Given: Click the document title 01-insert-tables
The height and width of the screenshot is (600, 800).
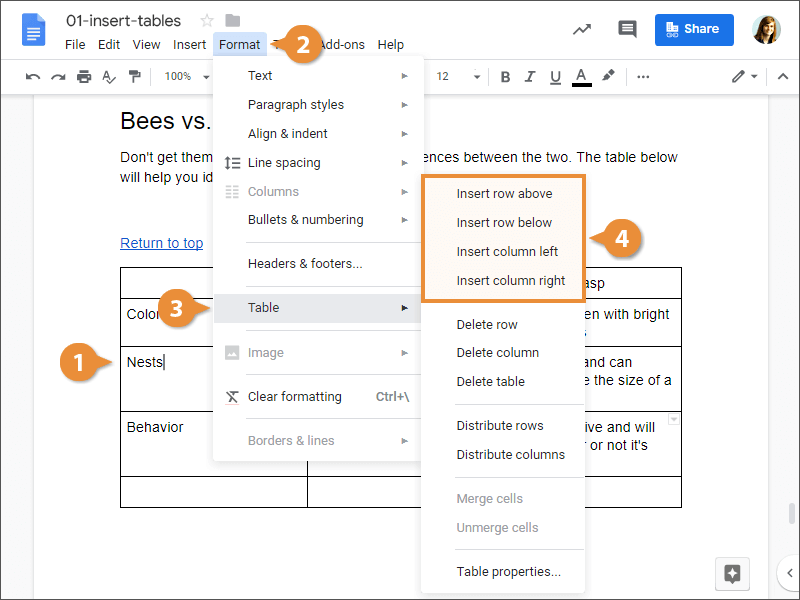Looking at the screenshot, I should pyautogui.click(x=123, y=20).
